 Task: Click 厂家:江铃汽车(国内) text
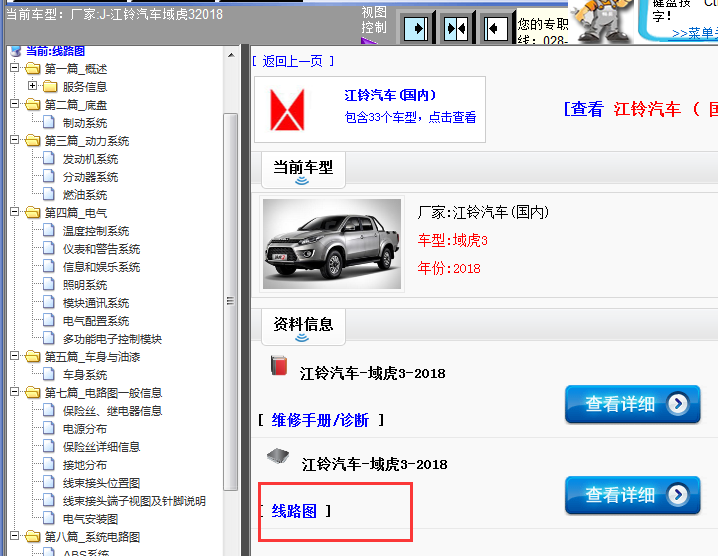[x=483, y=212]
